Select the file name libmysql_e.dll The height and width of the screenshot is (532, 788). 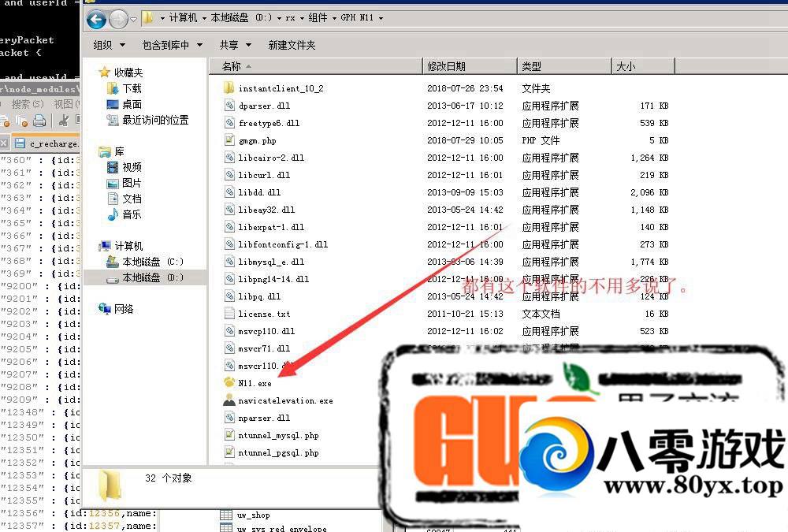point(271,262)
